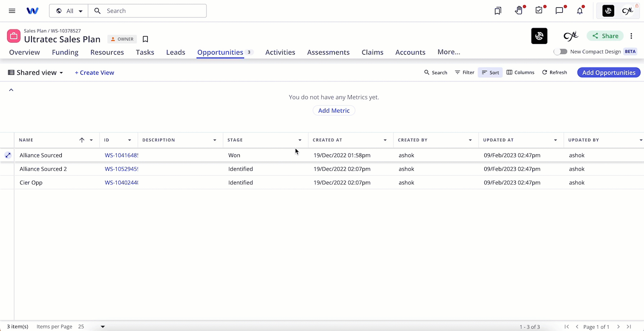The image size is (644, 331).
Task: Open the Sort tool
Action: click(490, 73)
